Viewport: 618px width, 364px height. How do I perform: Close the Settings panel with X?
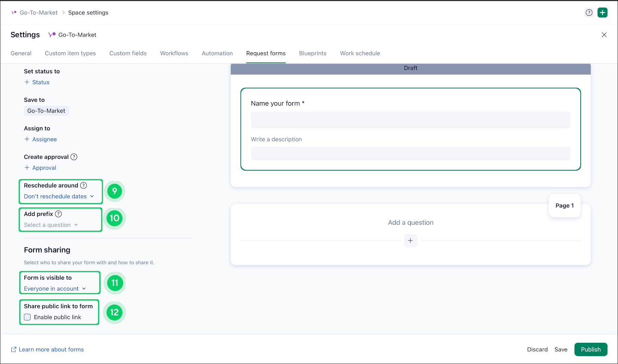coord(604,35)
